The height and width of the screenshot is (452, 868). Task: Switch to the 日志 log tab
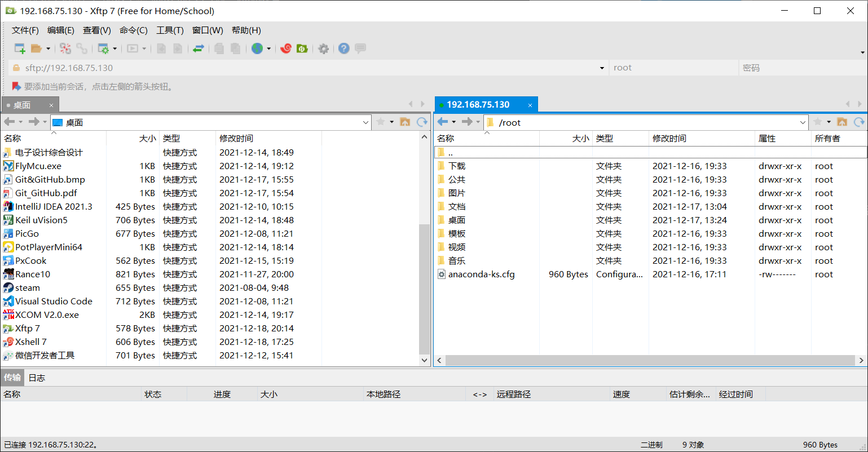(x=37, y=378)
